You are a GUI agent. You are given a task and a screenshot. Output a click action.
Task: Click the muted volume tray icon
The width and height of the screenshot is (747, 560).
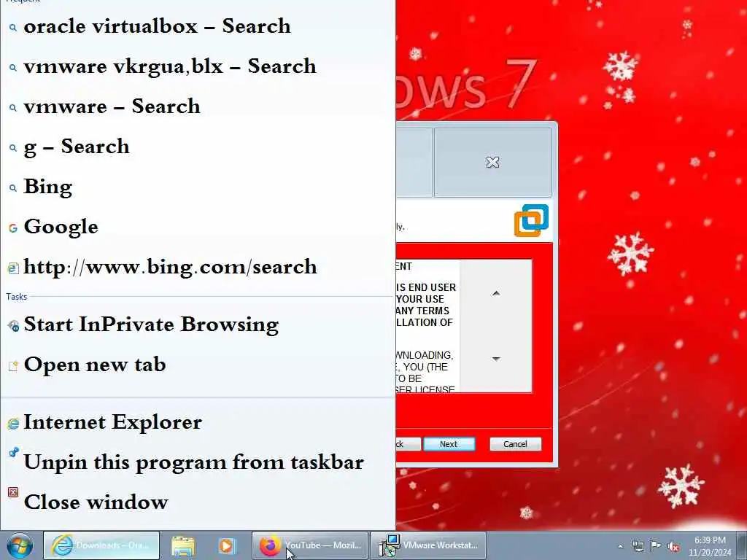673,546
